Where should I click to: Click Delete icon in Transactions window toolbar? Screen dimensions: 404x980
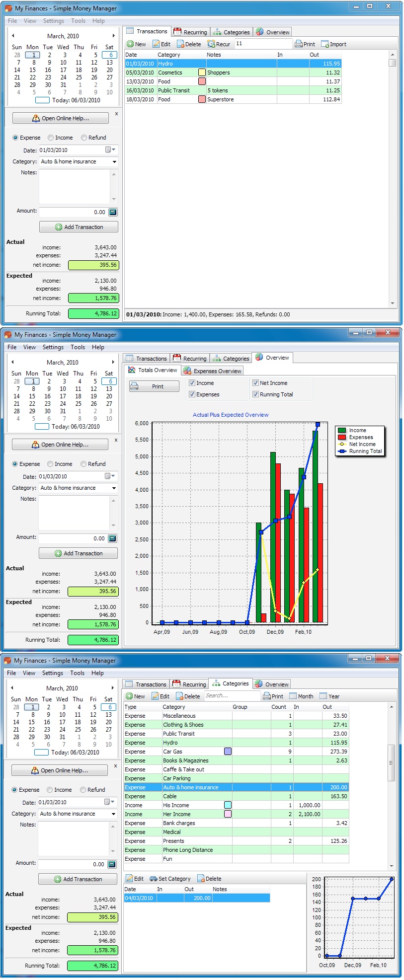[180, 44]
